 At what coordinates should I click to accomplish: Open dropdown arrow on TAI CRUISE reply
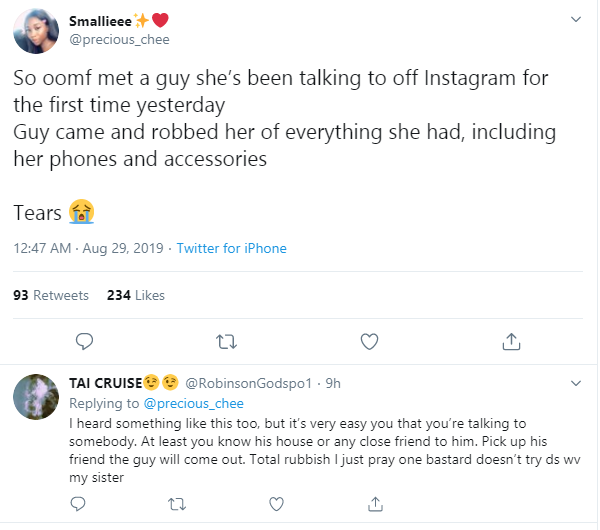[575, 383]
